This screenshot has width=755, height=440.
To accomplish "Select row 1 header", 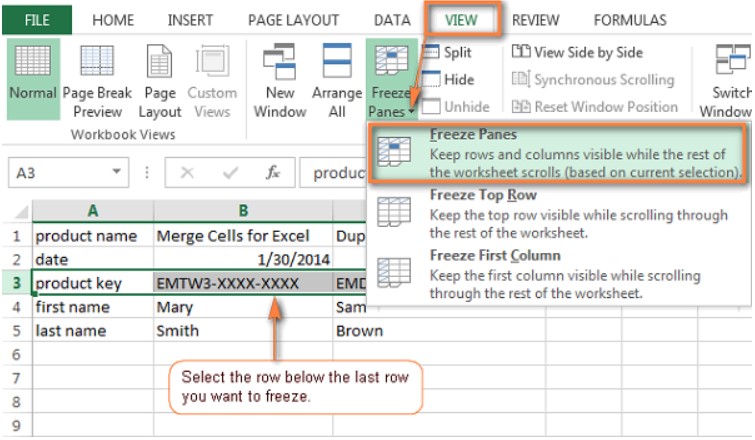I will 17,236.
